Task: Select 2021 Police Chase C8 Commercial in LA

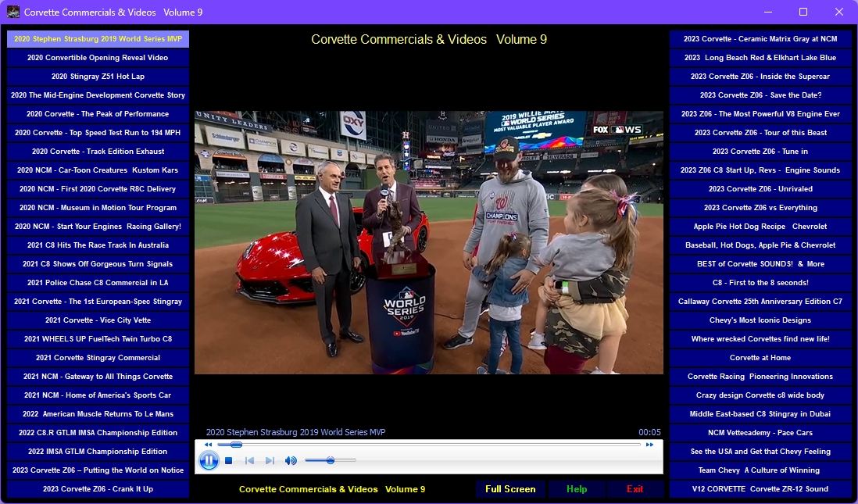Action: click(x=98, y=282)
